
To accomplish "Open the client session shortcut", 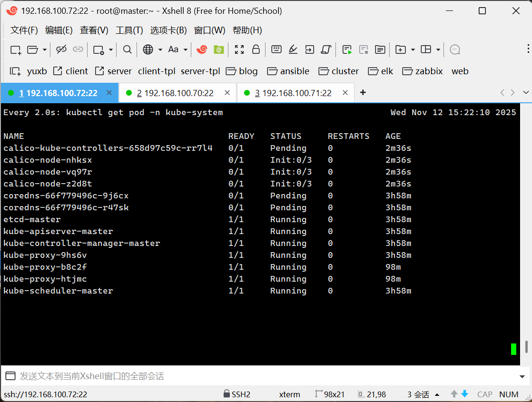I will tap(71, 71).
